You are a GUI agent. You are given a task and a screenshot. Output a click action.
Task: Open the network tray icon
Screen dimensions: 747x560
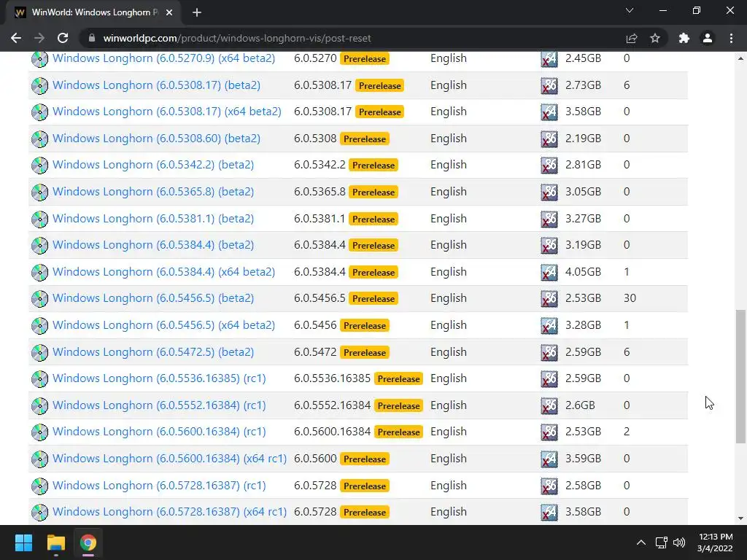tap(661, 542)
